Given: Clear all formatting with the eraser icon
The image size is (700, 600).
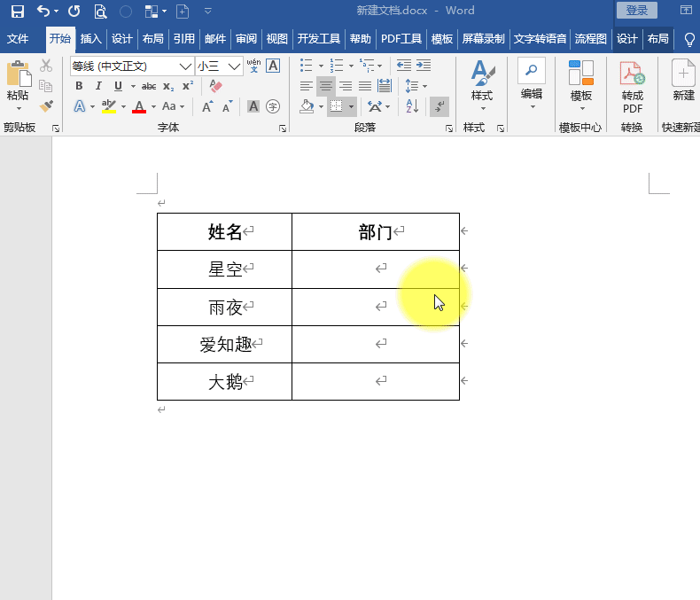Looking at the screenshot, I should click(215, 86).
